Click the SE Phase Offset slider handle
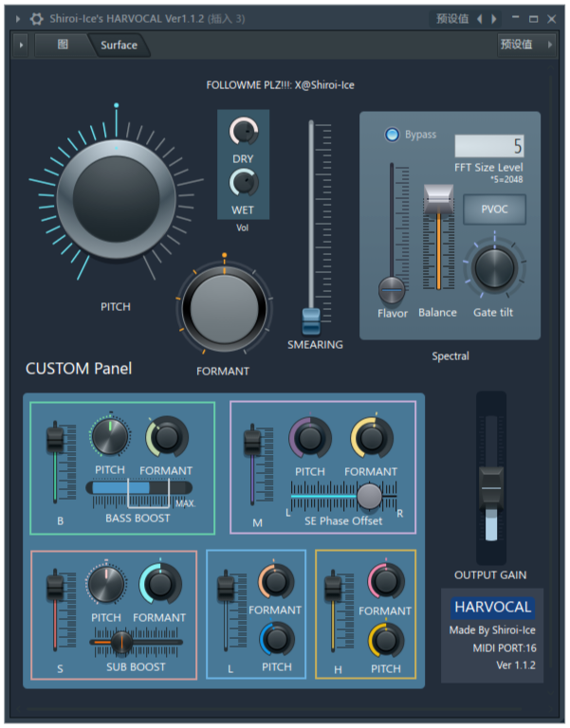The image size is (570, 728). pyautogui.click(x=369, y=495)
